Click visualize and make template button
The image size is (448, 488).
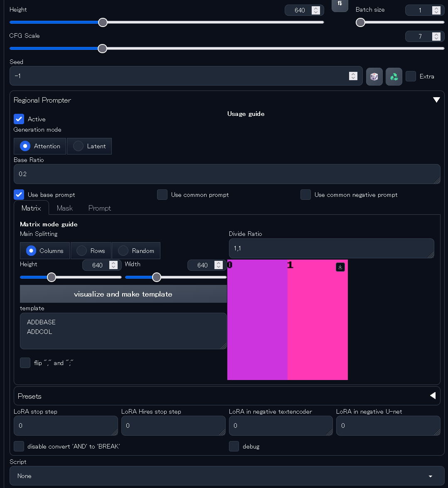(123, 294)
